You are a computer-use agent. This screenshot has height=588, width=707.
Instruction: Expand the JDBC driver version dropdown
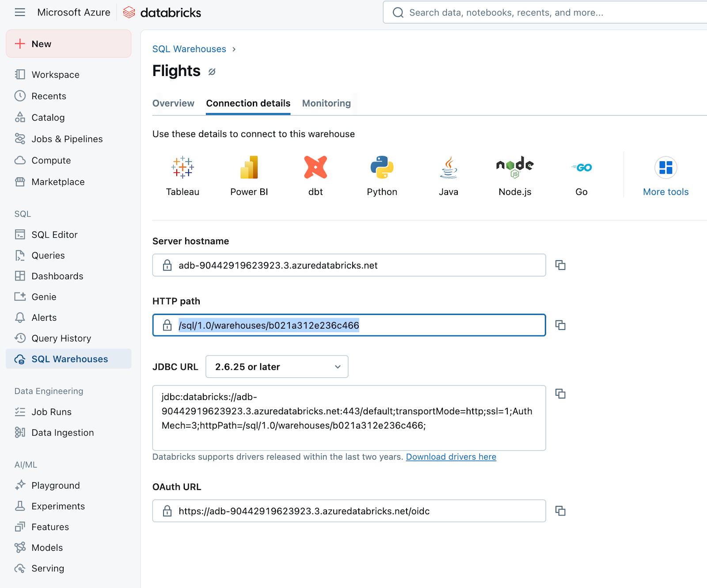tap(277, 367)
